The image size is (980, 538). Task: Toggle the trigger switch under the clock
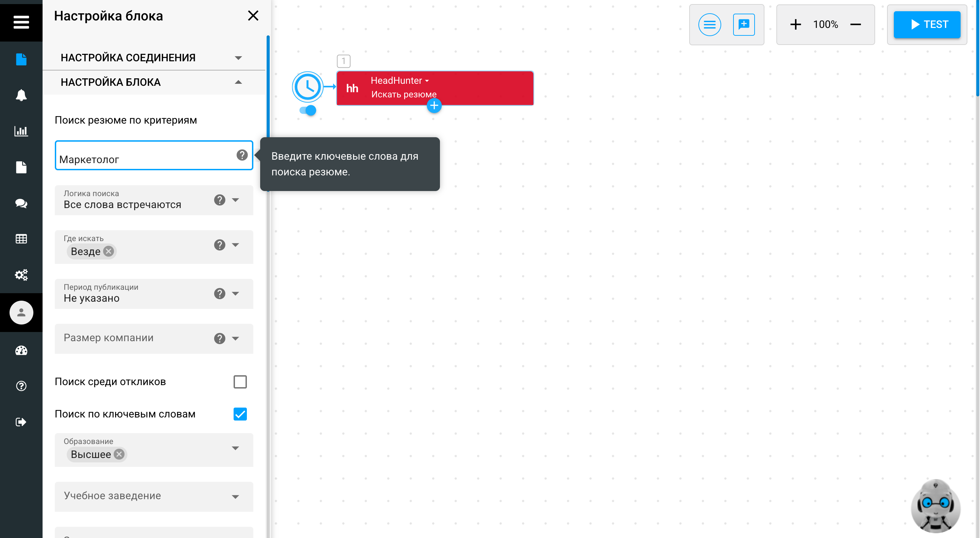[308, 110]
